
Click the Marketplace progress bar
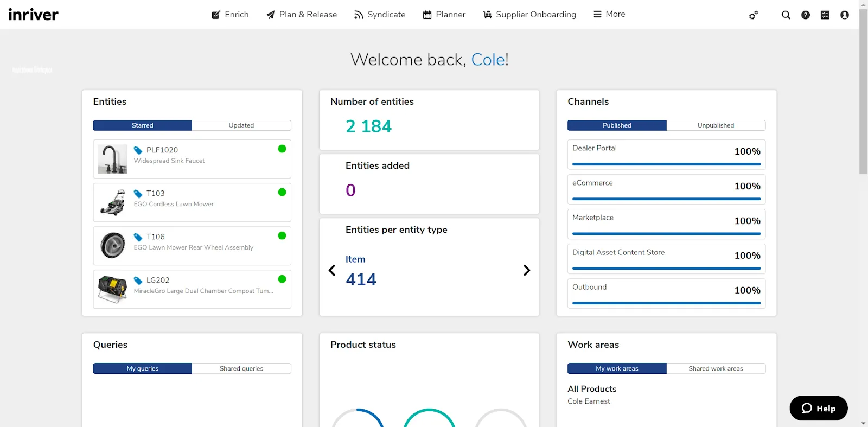pos(666,233)
